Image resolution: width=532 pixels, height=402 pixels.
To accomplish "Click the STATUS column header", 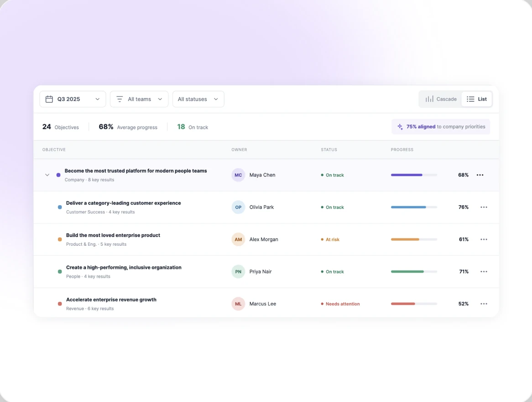I will tap(329, 149).
